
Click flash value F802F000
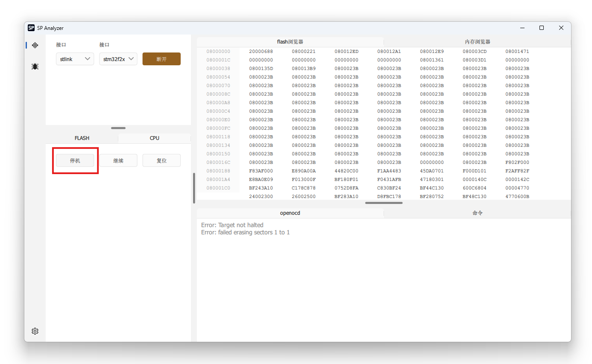517,162
